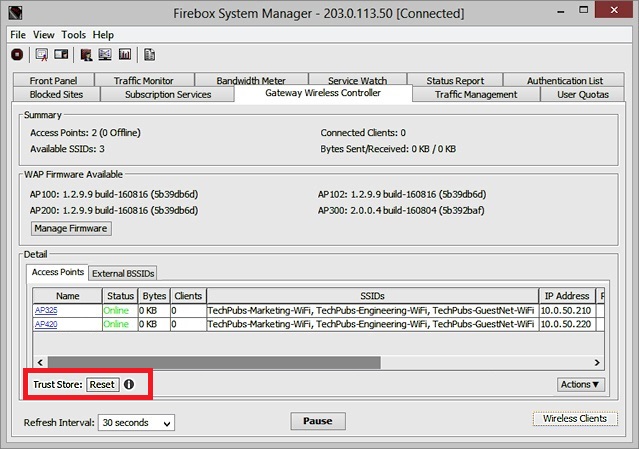
Task: Open the Authentication List tab
Action: [564, 80]
